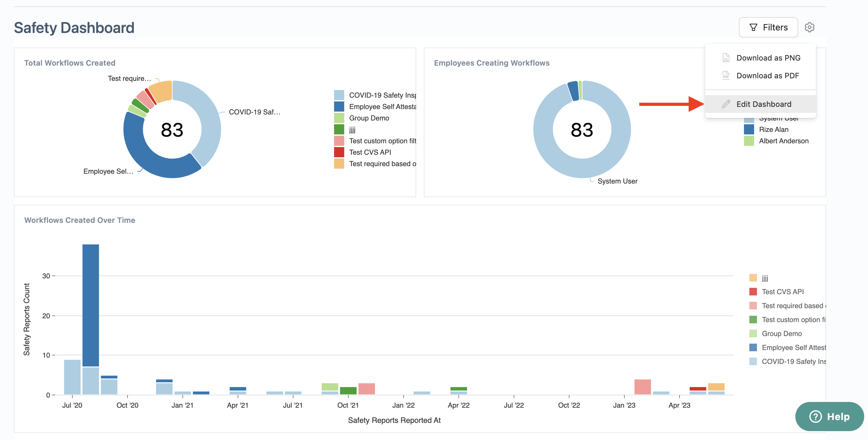This screenshot has height=440, width=868.
Task: Click Safety Reports Reported At axis label
Action: (394, 420)
